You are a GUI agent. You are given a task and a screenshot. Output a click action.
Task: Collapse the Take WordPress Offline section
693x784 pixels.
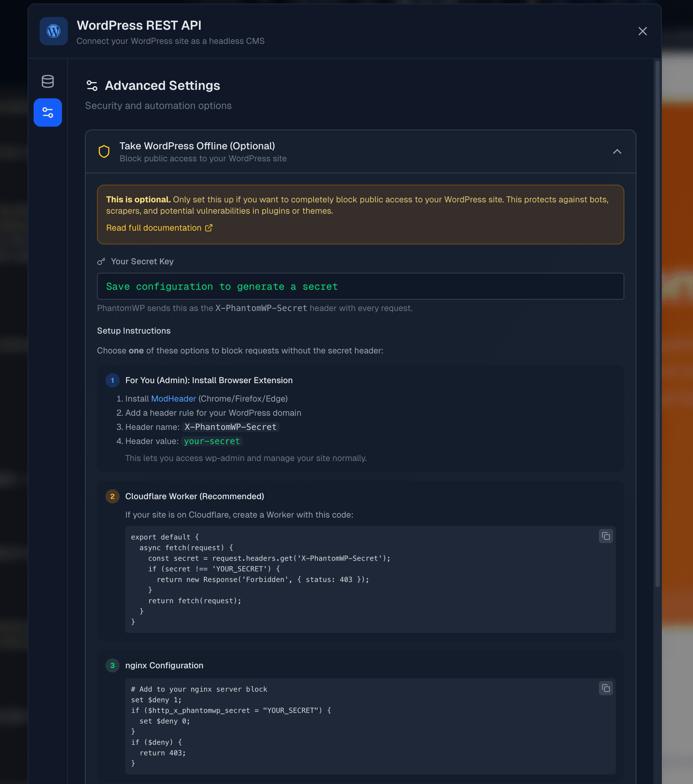click(617, 151)
